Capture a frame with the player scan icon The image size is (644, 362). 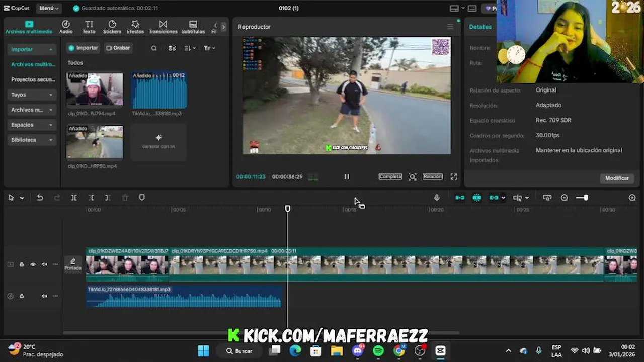pos(413,177)
